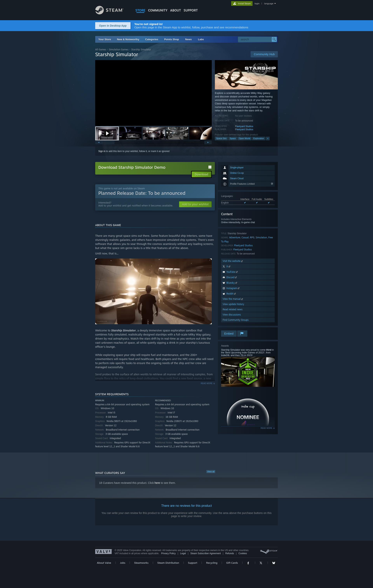373x588 pixels.
Task: Click the question mark beside Profile Features Limited
Action: click(x=272, y=184)
